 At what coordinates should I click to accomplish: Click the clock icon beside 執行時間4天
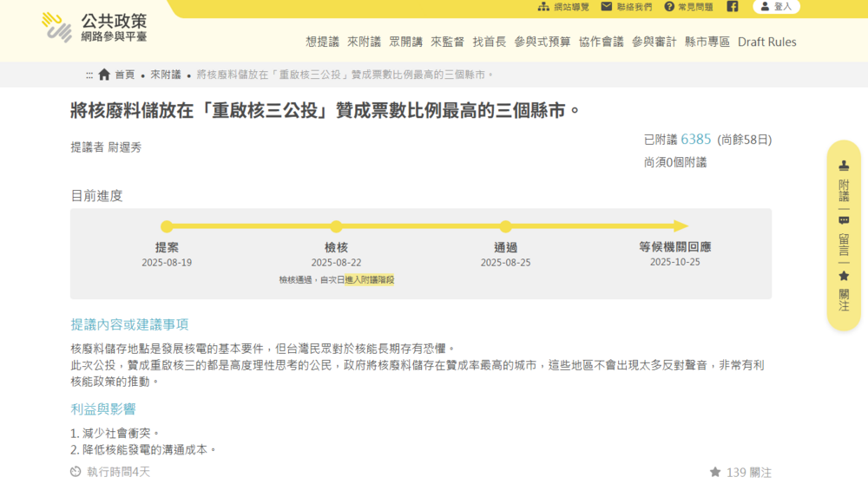pos(76,472)
